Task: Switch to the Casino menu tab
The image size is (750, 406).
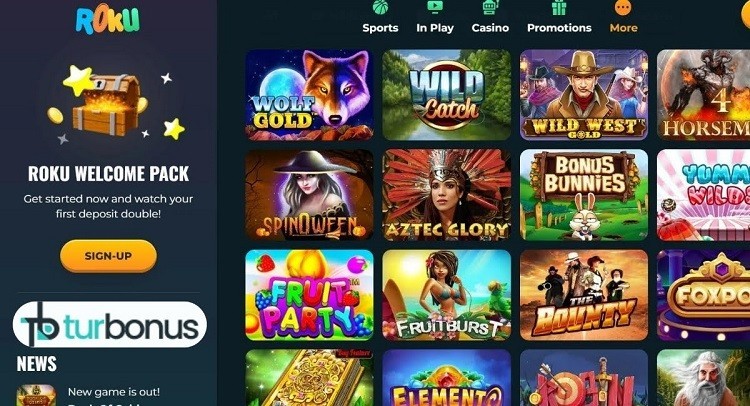Action: click(x=490, y=28)
